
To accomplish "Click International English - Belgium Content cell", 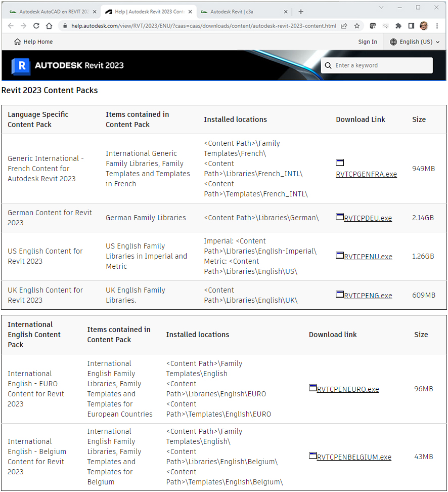I will [37, 457].
